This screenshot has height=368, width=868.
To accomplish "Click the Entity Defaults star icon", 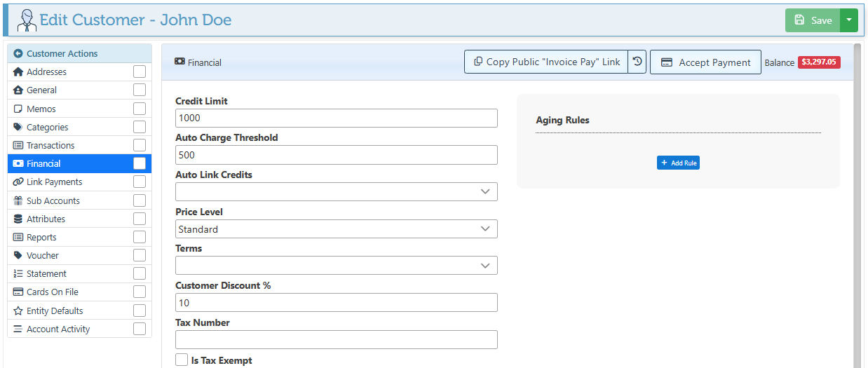I will tap(18, 311).
